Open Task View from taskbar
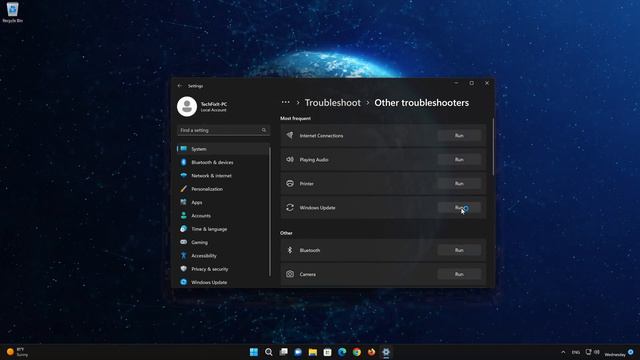Image resolution: width=640 pixels, height=360 pixels. pos(283,352)
